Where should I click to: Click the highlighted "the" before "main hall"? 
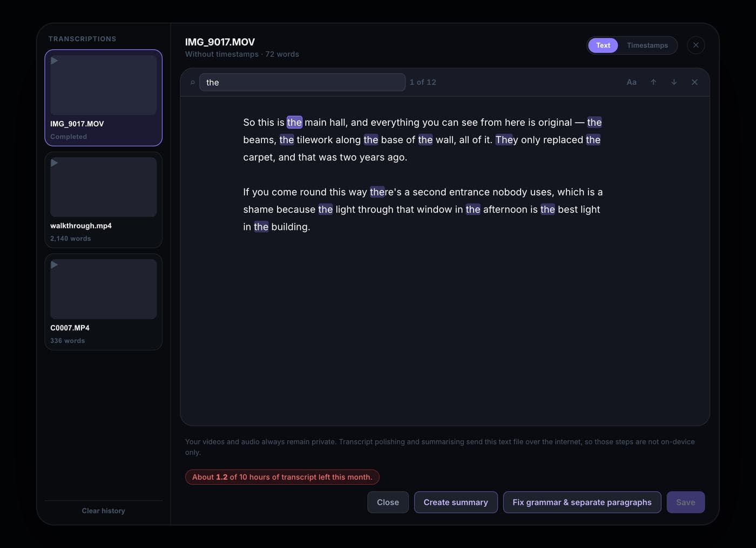(x=294, y=123)
